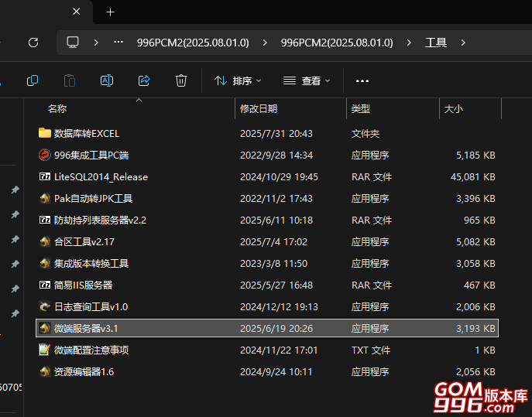Open a new tab with plus button
Image resolution: width=532 pixels, height=417 pixels.
coord(110,12)
